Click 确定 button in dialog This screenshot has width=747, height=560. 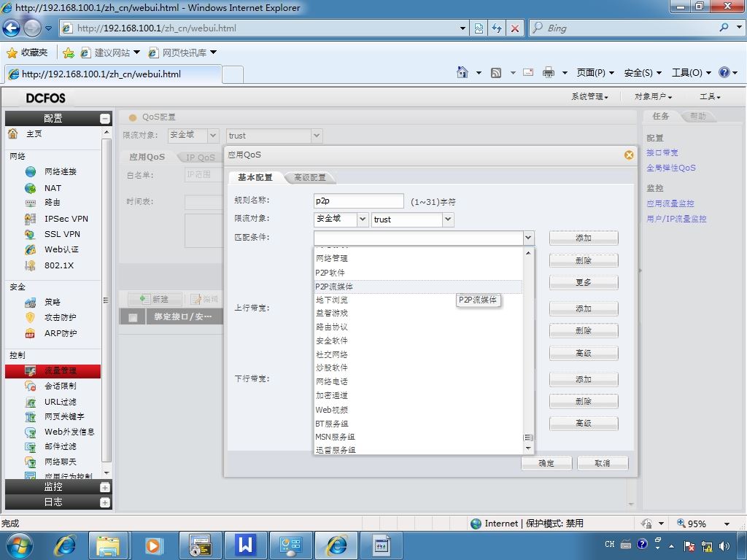point(546,463)
